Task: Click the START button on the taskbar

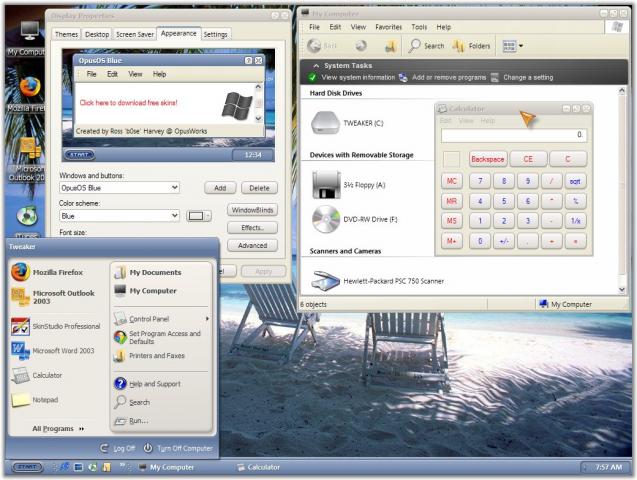Action: [27, 467]
